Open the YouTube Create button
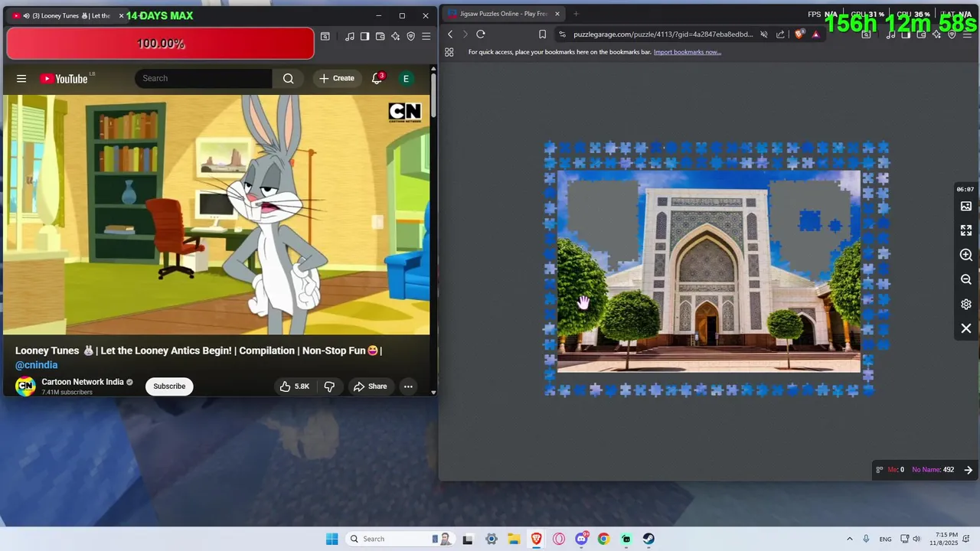The height and width of the screenshot is (551, 980). coord(337,78)
